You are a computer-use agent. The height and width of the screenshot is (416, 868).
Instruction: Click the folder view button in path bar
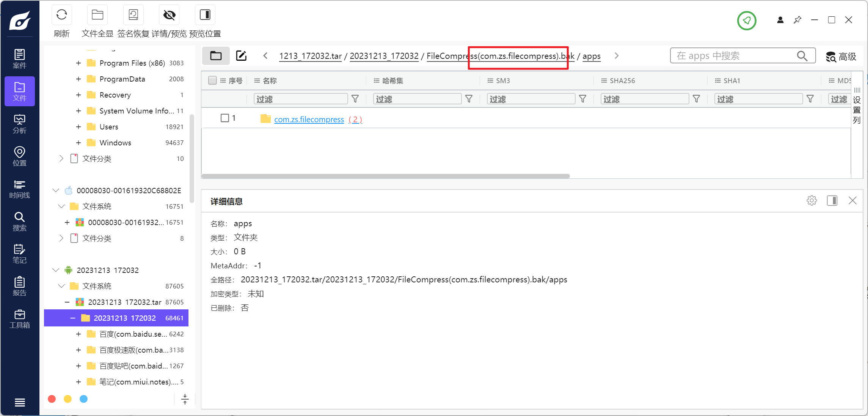click(216, 56)
